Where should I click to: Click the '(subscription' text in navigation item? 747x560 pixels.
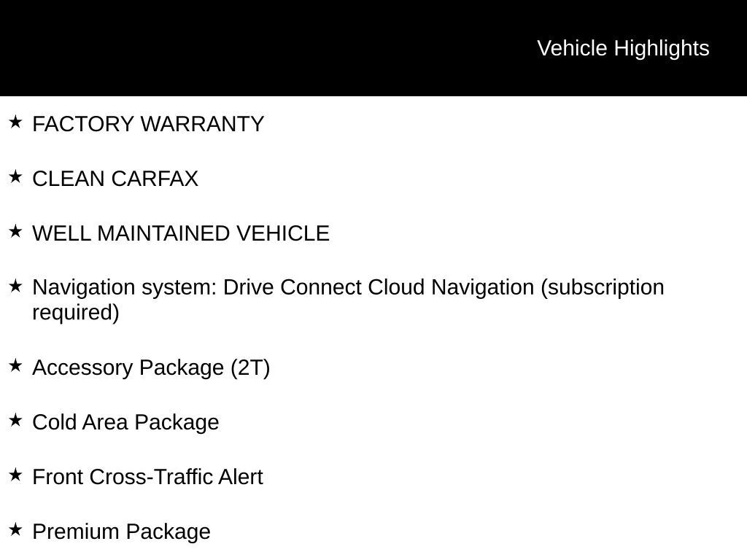pyautogui.click(x=603, y=287)
